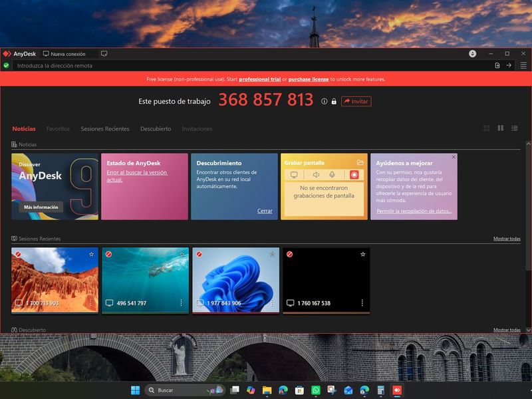Click the red status icon on session 1 760 167 538

[289, 254]
